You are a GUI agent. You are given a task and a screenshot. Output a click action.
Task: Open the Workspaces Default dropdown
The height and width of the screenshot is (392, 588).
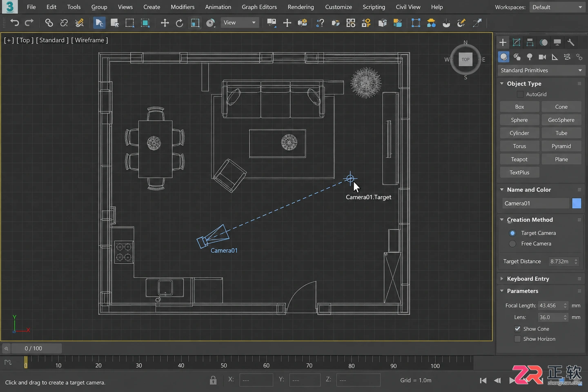[x=557, y=7]
